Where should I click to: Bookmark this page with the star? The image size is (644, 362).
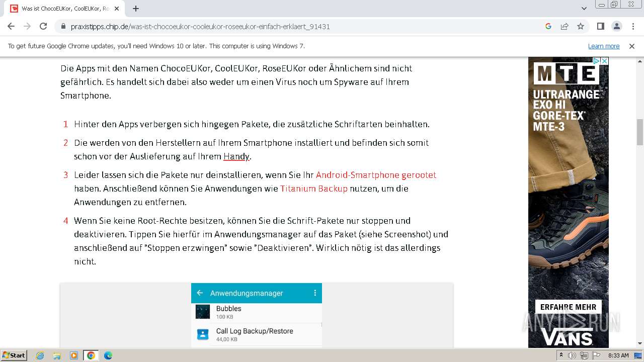pyautogui.click(x=581, y=26)
